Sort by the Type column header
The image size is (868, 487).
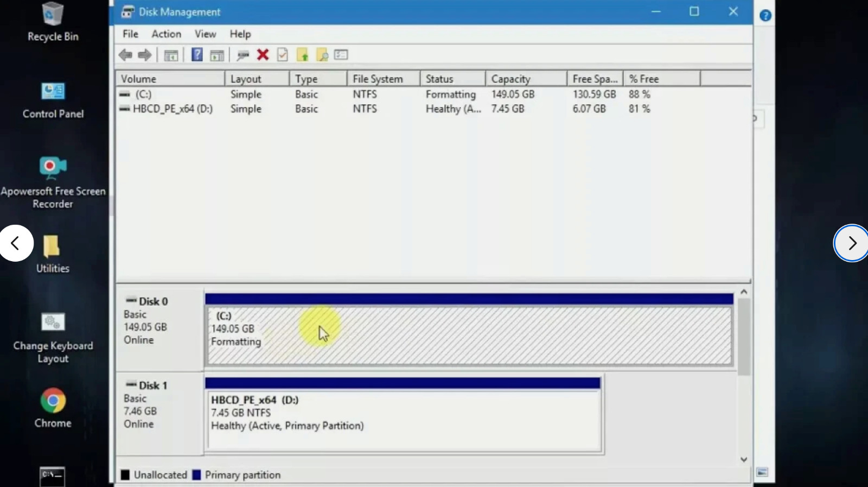pyautogui.click(x=318, y=79)
